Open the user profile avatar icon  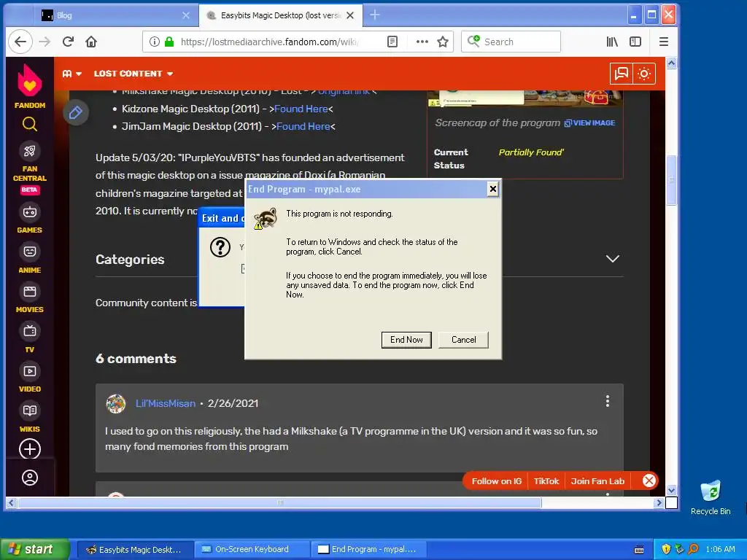[x=29, y=478]
